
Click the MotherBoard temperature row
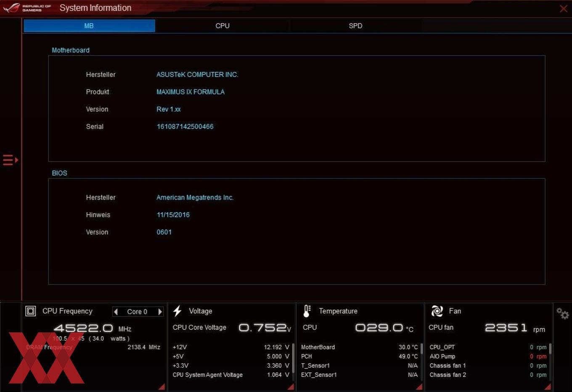pos(360,347)
